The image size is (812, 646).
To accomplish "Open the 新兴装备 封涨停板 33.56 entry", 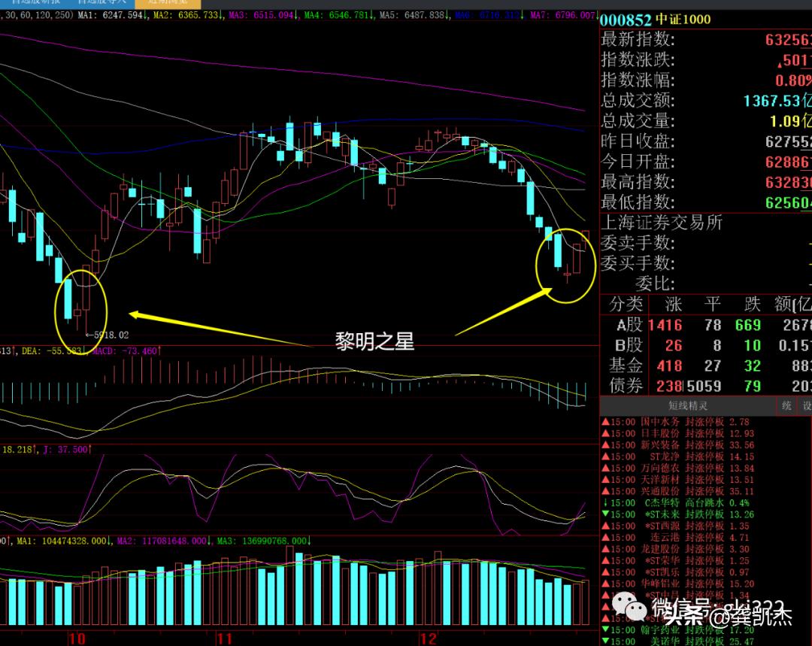I will 678,445.
